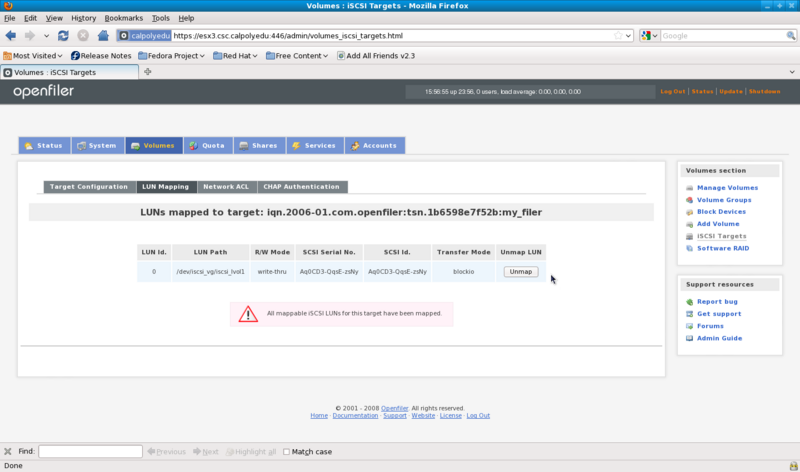Click the /dev/iscsi_vg/iscsi_lvol1 LUN path cell
800x472 pixels.
(x=210, y=272)
